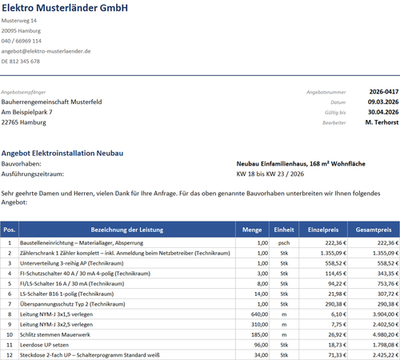This screenshot has height=360, width=400.
Task: Click the Angebotsempfänger label
Action: [x=23, y=92]
